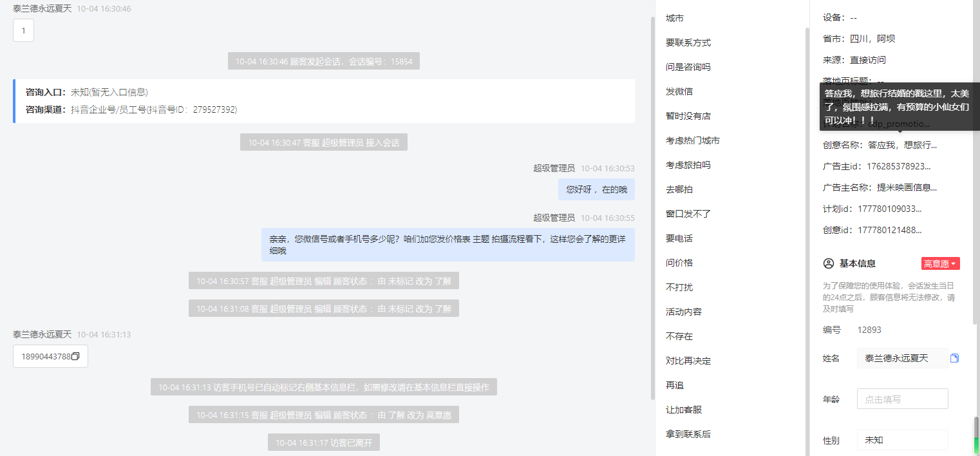This screenshot has height=456, width=980.
Task: Click the 咨询入口 未知 info line
Action: [87, 92]
